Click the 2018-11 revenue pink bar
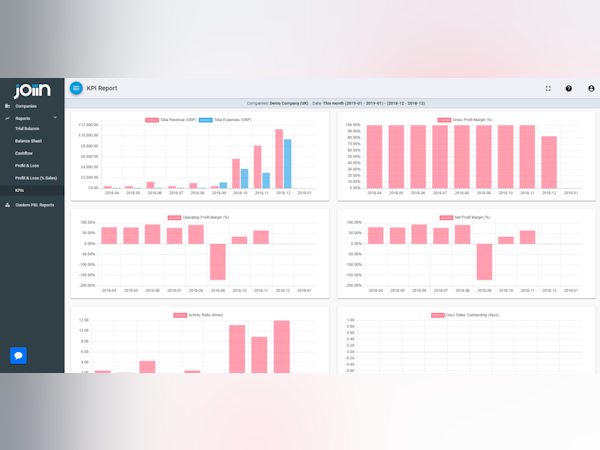 (x=258, y=167)
